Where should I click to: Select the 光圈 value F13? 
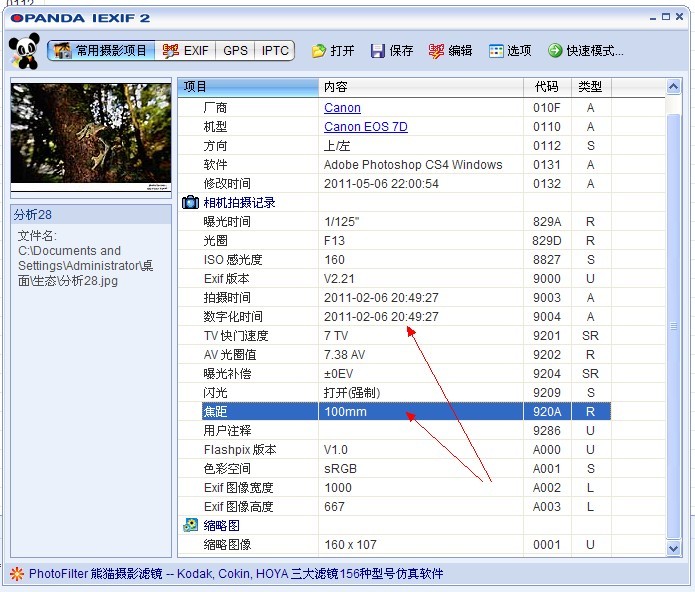pyautogui.click(x=334, y=241)
